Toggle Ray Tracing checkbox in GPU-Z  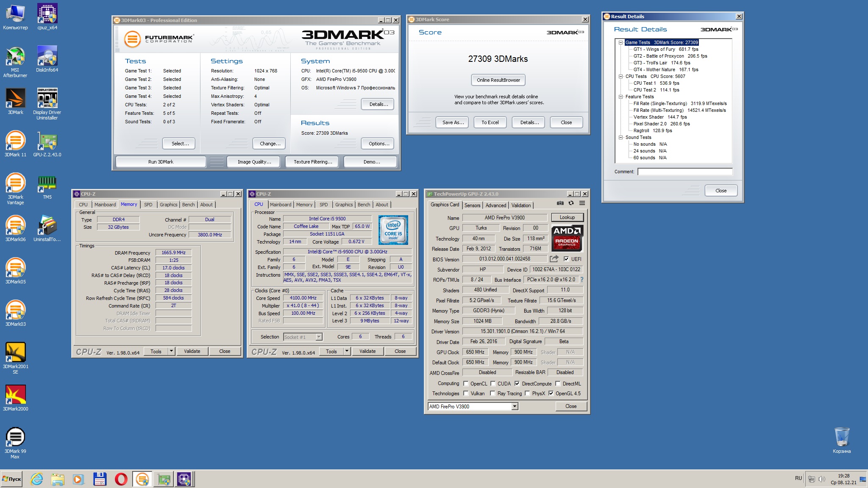coord(493,394)
